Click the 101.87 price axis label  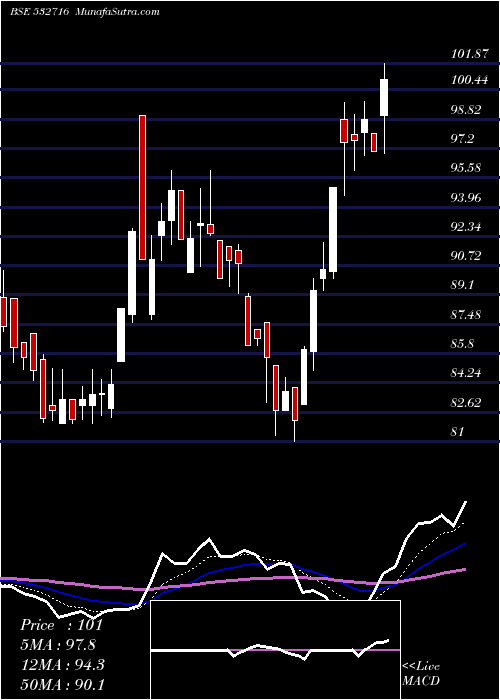point(469,54)
